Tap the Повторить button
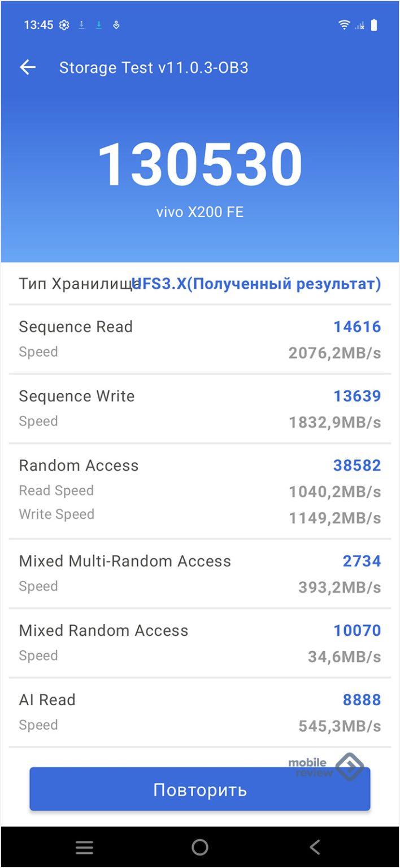400x868 pixels. (x=200, y=790)
